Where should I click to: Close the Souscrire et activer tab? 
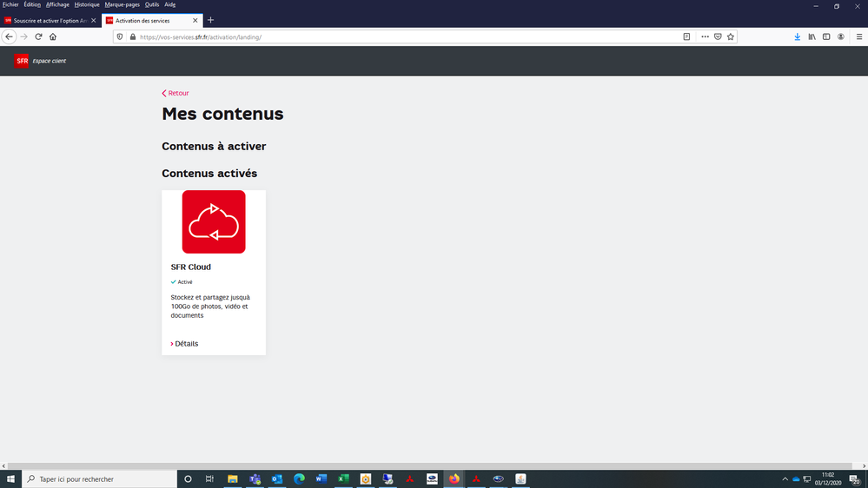(x=93, y=21)
